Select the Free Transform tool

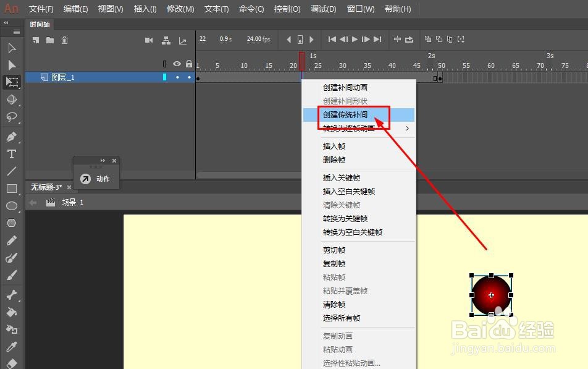[x=11, y=81]
